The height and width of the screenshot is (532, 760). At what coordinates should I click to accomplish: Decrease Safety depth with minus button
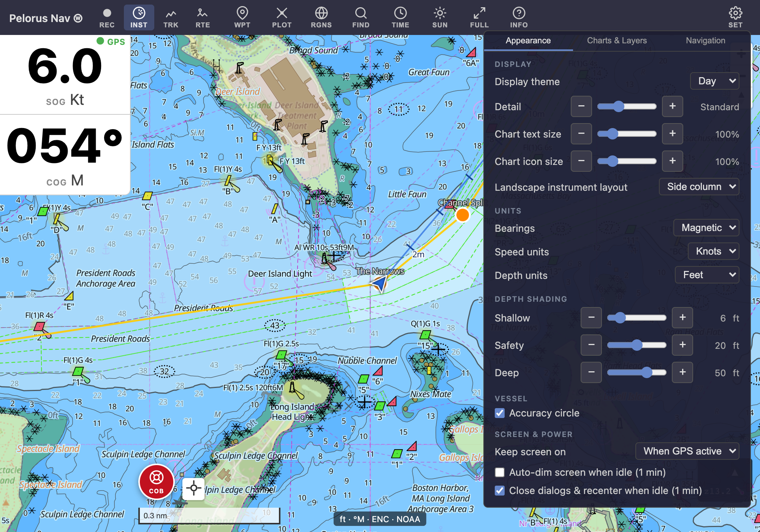click(591, 345)
